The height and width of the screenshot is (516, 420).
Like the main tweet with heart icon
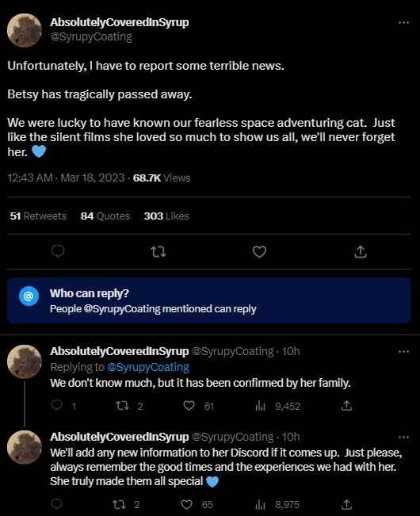pos(259,252)
